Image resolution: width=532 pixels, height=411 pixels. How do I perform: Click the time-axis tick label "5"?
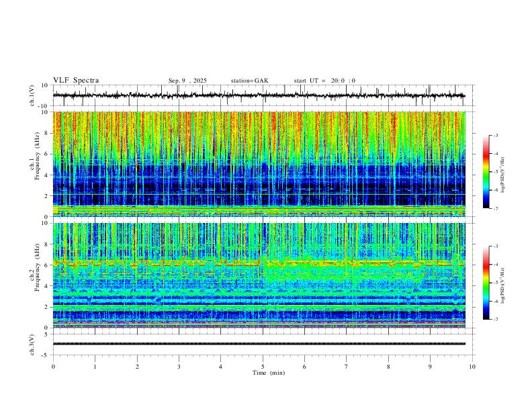(263, 367)
